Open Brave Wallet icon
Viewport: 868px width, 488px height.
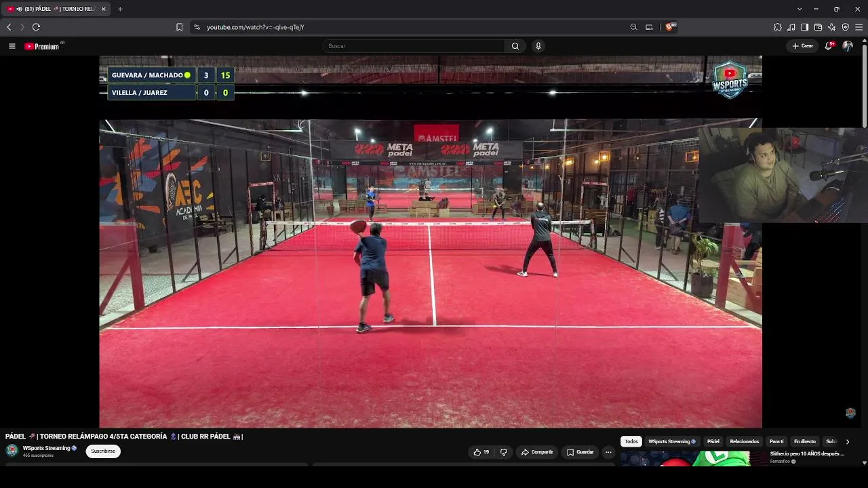(x=818, y=27)
